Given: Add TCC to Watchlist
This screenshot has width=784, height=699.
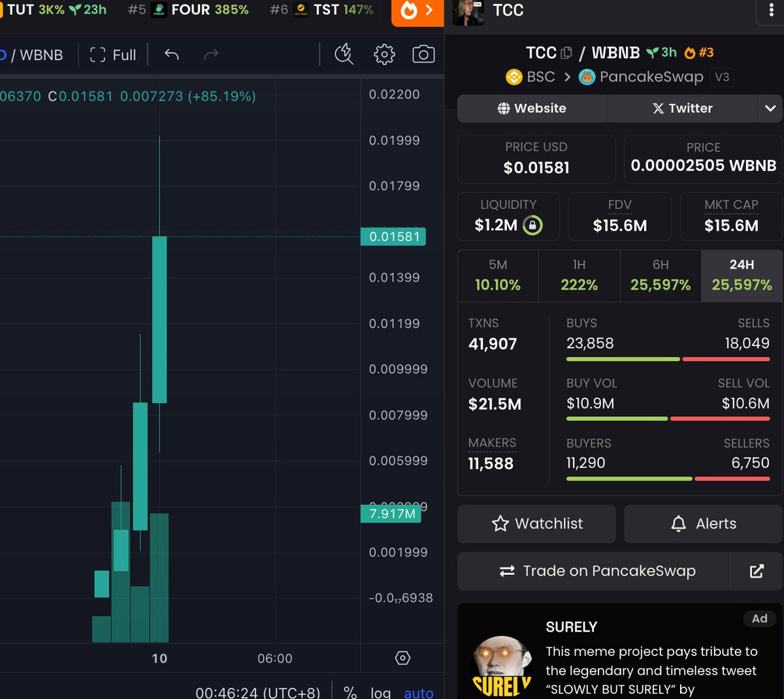Looking at the screenshot, I should pyautogui.click(x=536, y=524).
